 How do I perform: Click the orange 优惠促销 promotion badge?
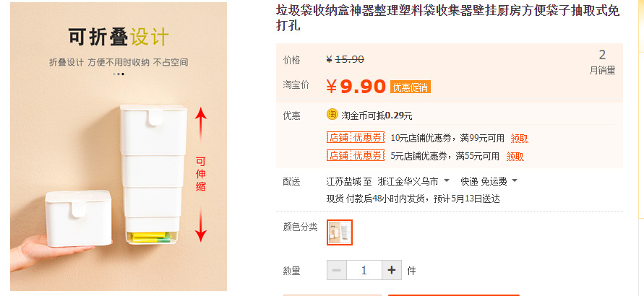coord(410,87)
